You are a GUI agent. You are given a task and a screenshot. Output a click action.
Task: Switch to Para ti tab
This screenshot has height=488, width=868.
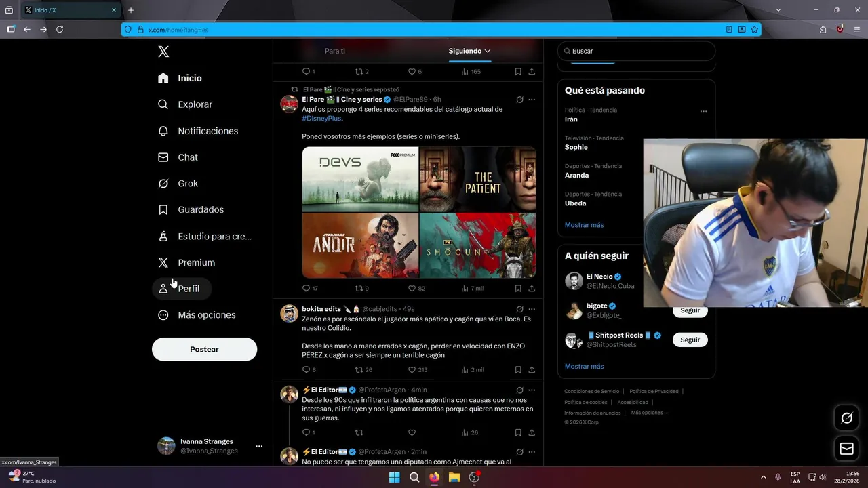[x=335, y=51]
